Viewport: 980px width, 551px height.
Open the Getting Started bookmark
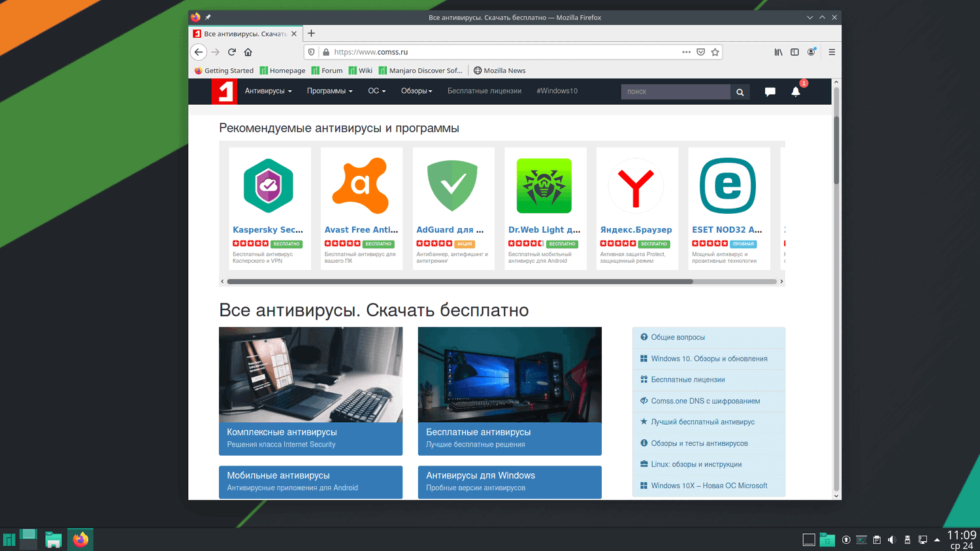click(x=224, y=71)
